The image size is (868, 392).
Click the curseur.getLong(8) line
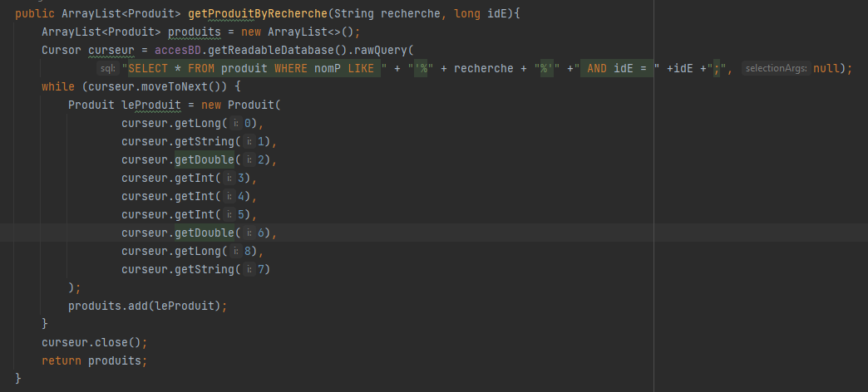click(193, 251)
